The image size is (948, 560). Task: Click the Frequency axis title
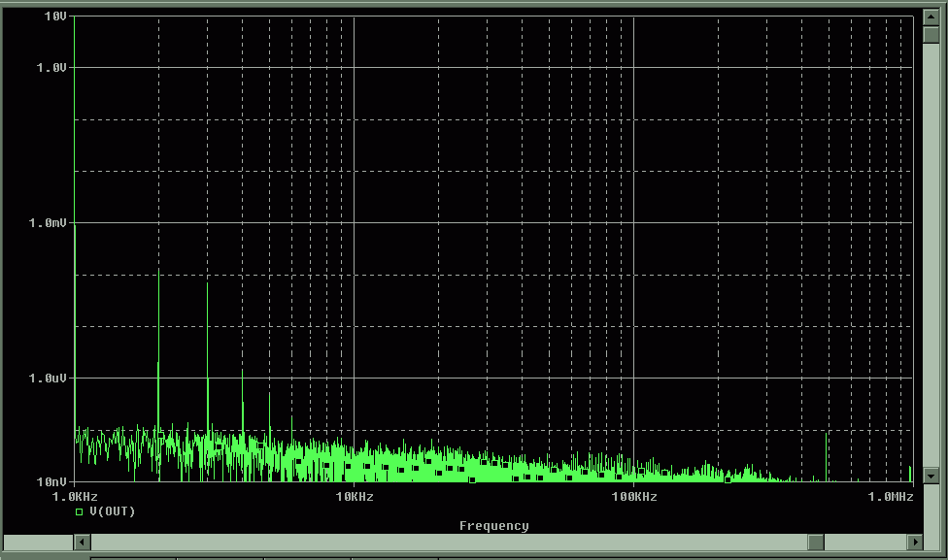[x=493, y=526]
